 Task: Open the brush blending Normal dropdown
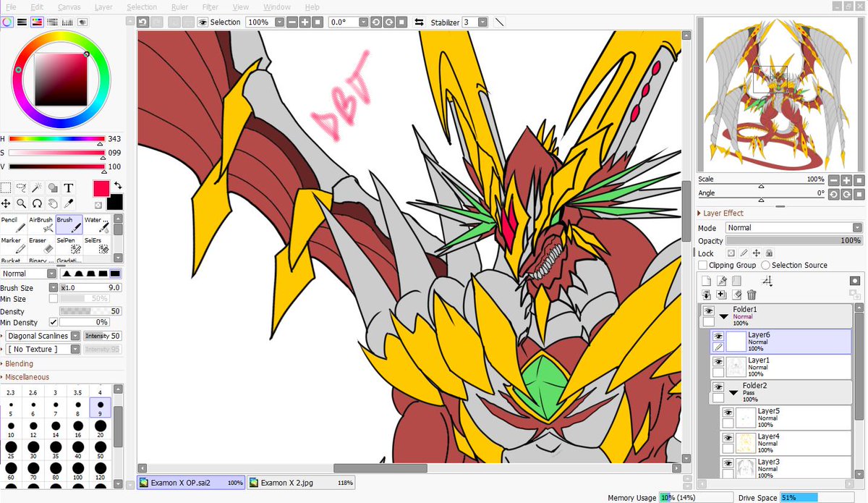(x=29, y=274)
